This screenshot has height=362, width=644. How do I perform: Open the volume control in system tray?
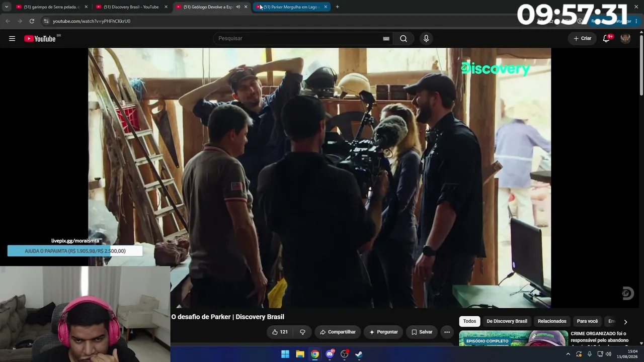tap(608, 354)
